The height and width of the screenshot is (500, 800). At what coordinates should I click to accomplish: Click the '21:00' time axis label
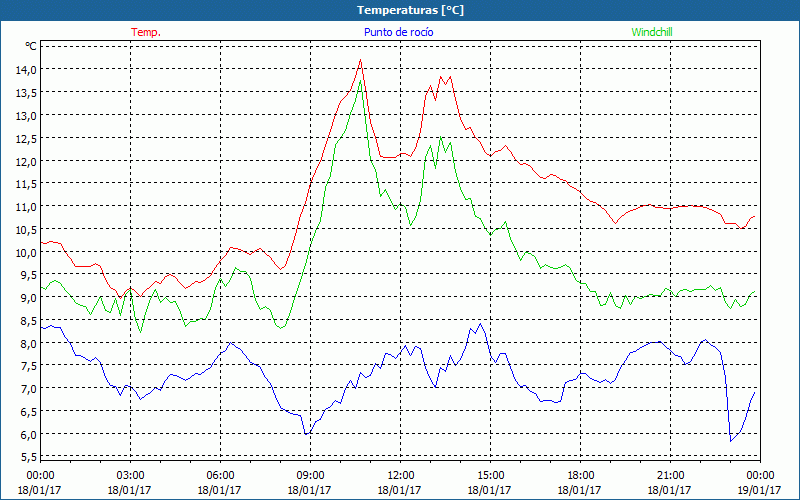click(x=670, y=476)
